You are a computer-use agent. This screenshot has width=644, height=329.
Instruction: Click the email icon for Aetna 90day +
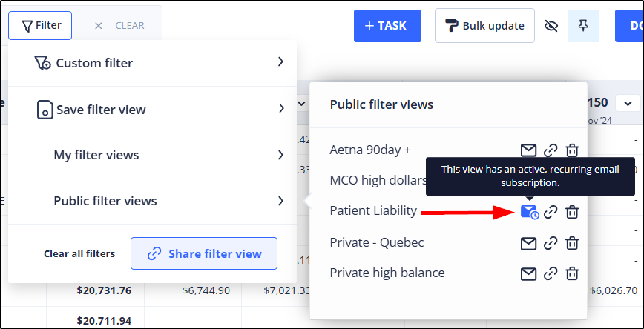coord(528,150)
